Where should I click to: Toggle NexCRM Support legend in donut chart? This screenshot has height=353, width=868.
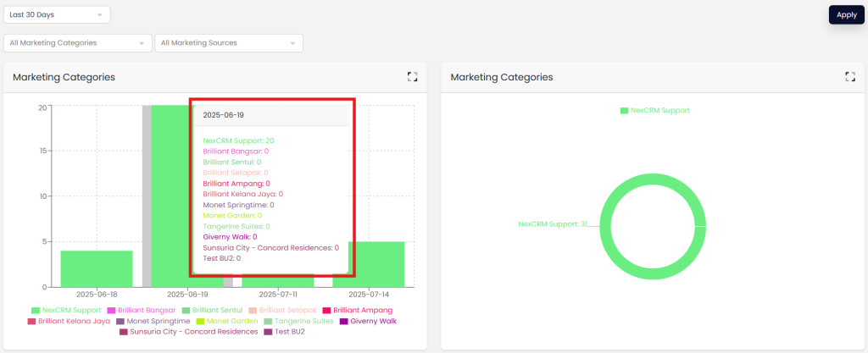click(x=654, y=111)
